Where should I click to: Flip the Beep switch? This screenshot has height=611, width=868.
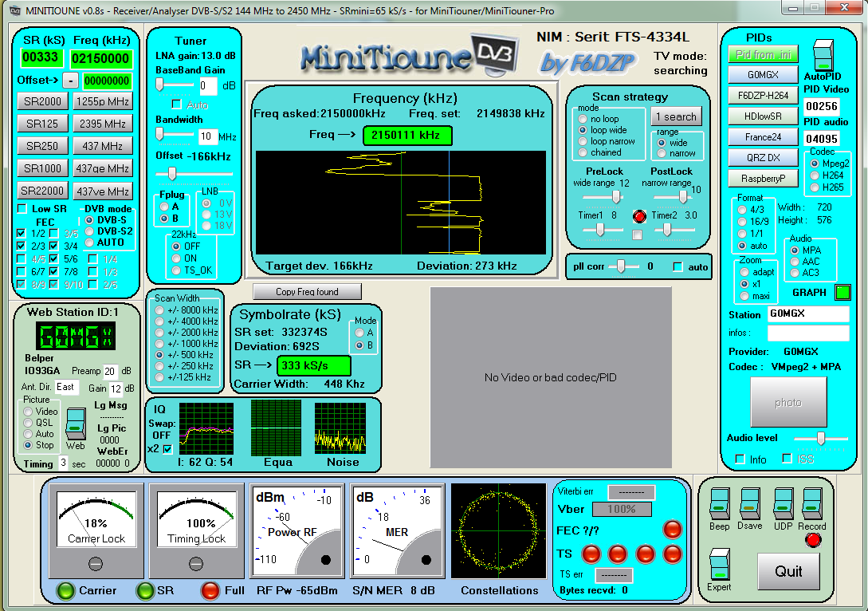pos(720,503)
